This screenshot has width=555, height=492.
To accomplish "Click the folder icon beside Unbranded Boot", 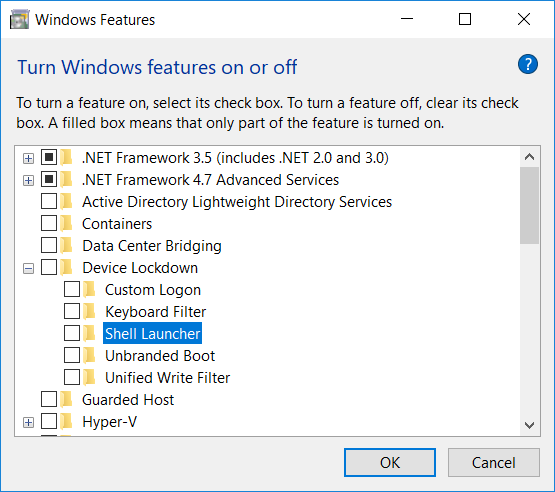I will tap(89, 355).
